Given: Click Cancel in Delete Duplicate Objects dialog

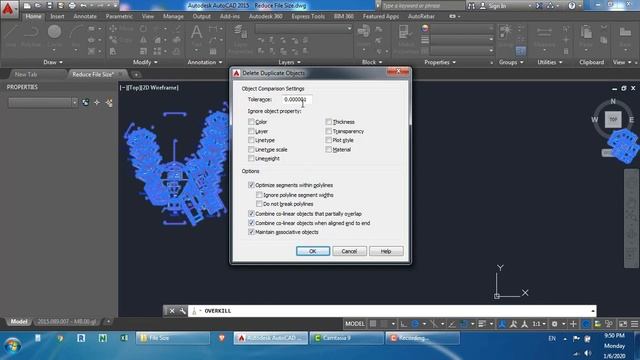Looking at the screenshot, I should [x=349, y=251].
